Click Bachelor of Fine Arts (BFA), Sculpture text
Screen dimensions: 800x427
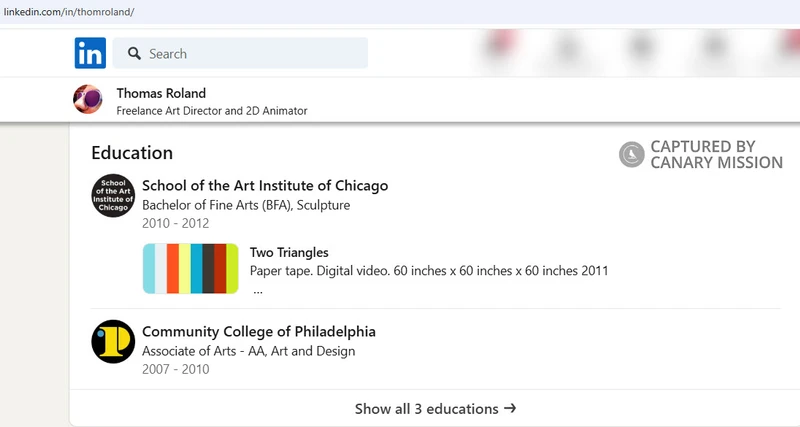[246, 205]
